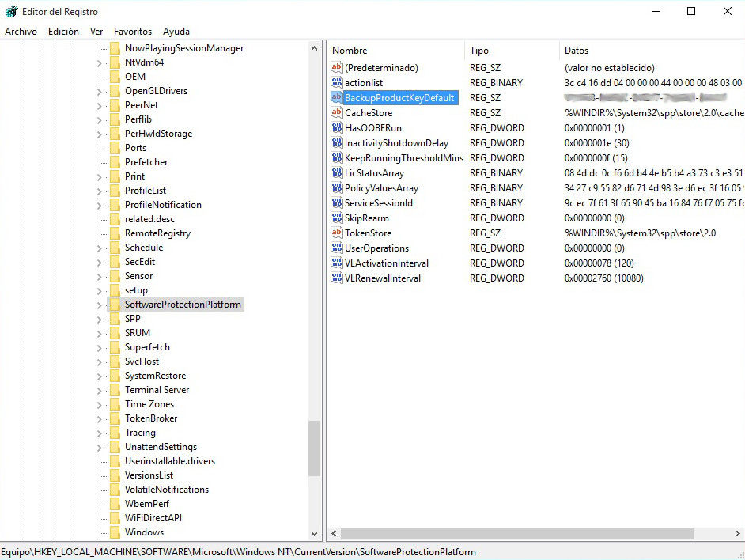Click the RemoteRegistry folder icon
Image resolution: width=745 pixels, height=560 pixels.
(x=115, y=233)
